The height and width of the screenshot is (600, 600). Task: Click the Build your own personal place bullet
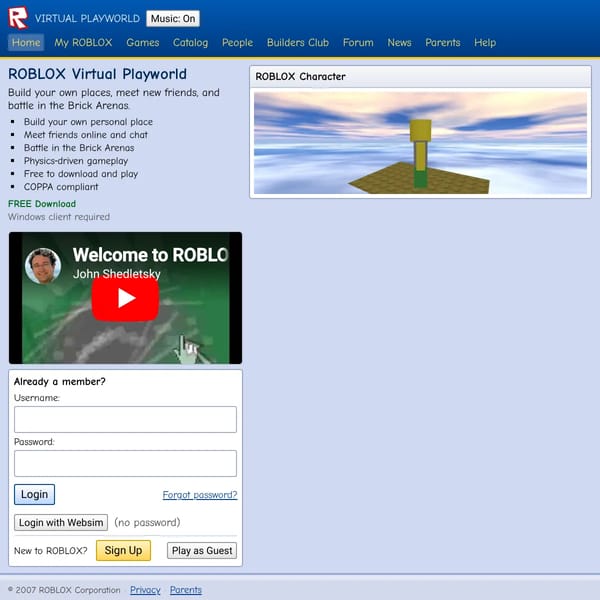click(x=88, y=122)
